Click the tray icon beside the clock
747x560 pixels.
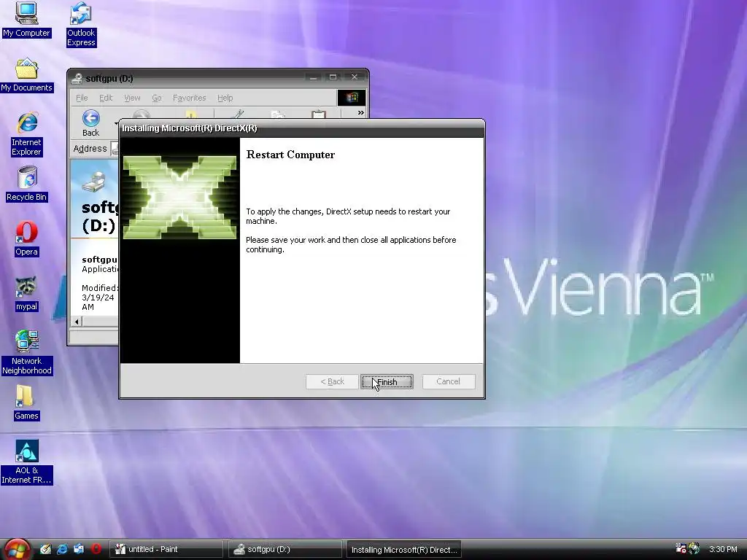click(x=694, y=548)
